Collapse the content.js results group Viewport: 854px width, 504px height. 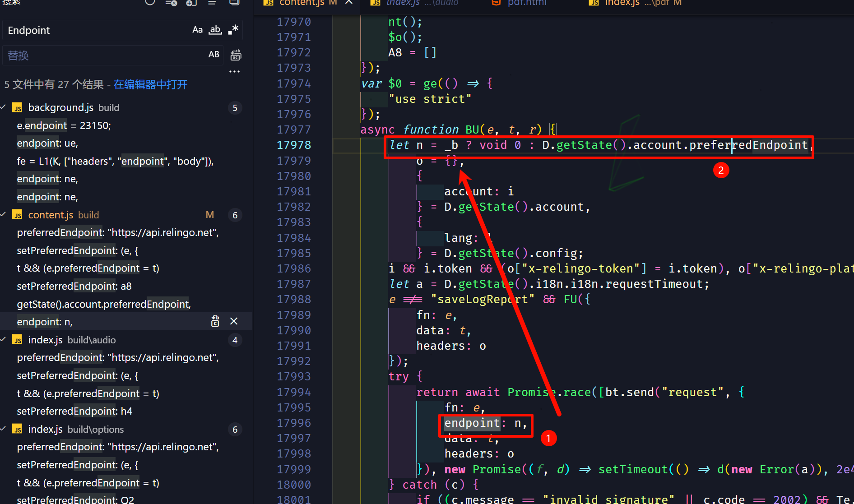tap(4, 215)
